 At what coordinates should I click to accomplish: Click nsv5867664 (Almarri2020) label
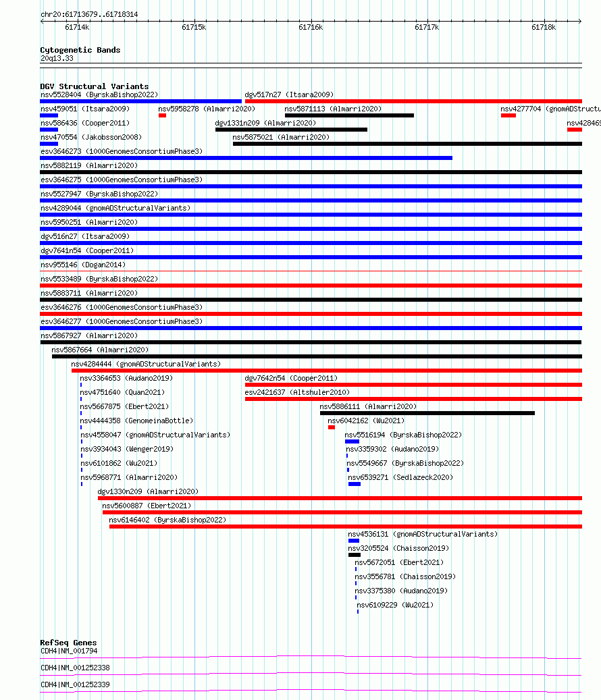coord(100,350)
